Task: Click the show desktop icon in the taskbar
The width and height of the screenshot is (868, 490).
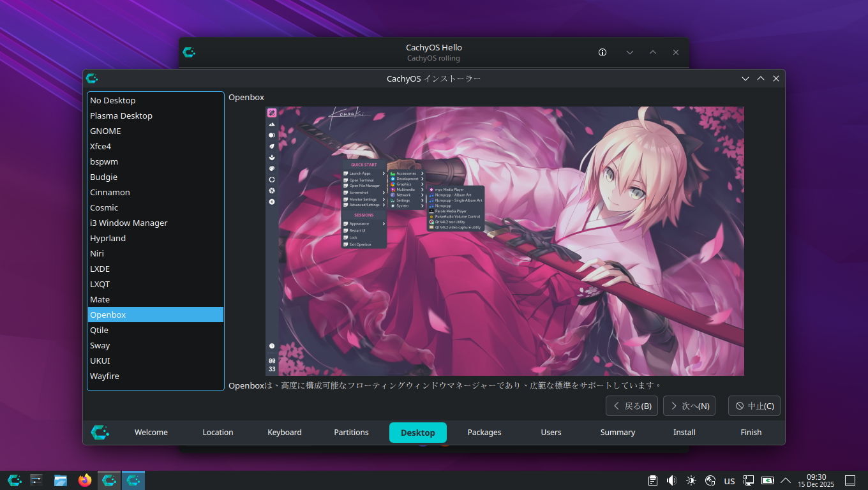Action: 850,480
